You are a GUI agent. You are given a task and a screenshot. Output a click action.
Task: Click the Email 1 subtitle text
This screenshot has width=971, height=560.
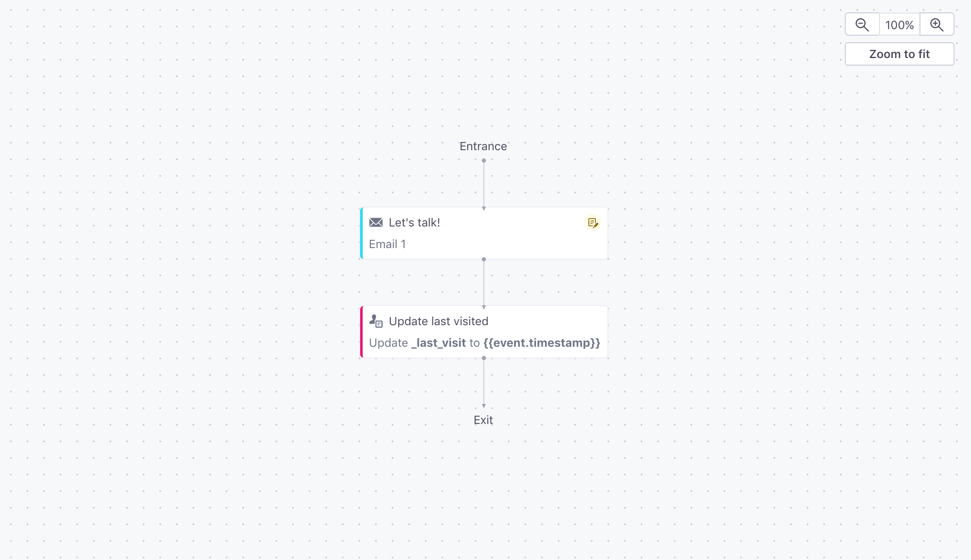pos(388,244)
